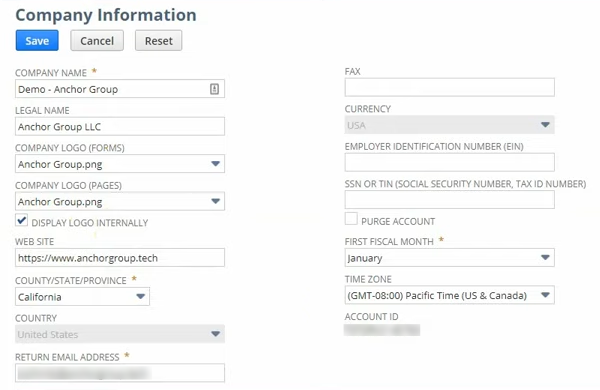
Task: Click the SSN or TIN field
Action: (449, 200)
